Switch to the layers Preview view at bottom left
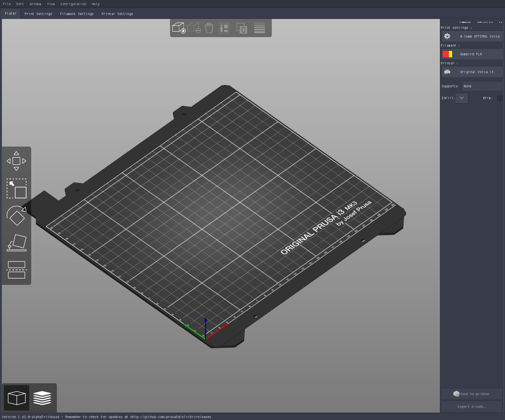 (42, 397)
